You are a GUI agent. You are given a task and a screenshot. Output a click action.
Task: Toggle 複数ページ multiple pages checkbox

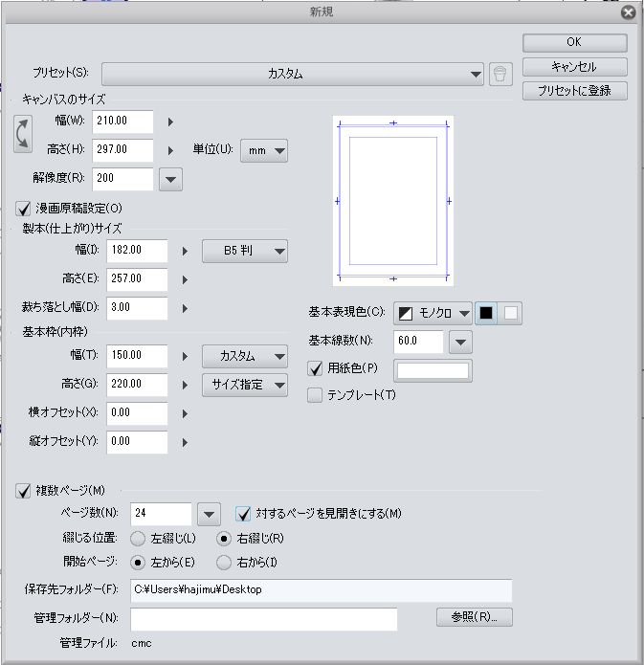23,491
